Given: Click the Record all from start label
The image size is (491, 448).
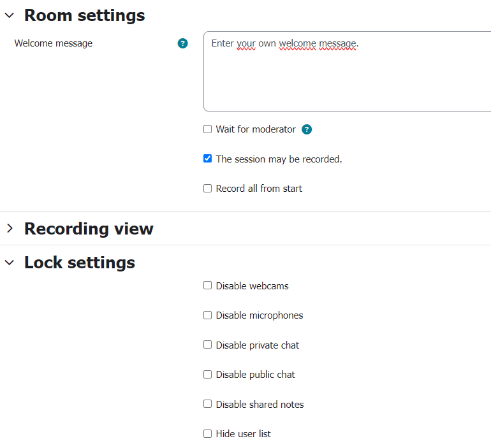Looking at the screenshot, I should pos(259,189).
